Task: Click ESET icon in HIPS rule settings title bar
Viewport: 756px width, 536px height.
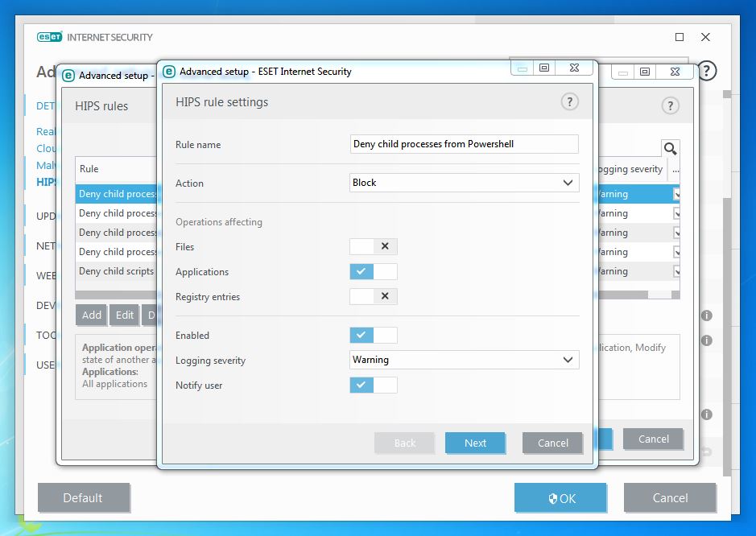Action: (x=169, y=72)
